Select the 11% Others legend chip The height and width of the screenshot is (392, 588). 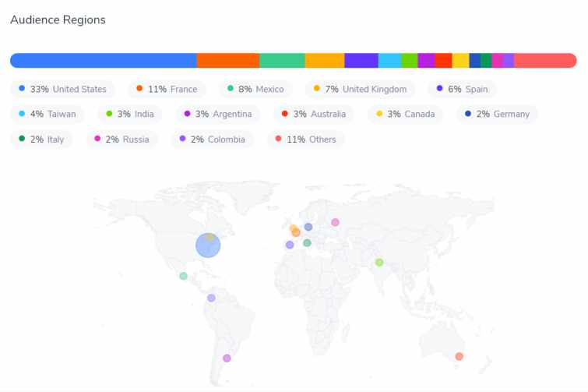click(x=305, y=139)
